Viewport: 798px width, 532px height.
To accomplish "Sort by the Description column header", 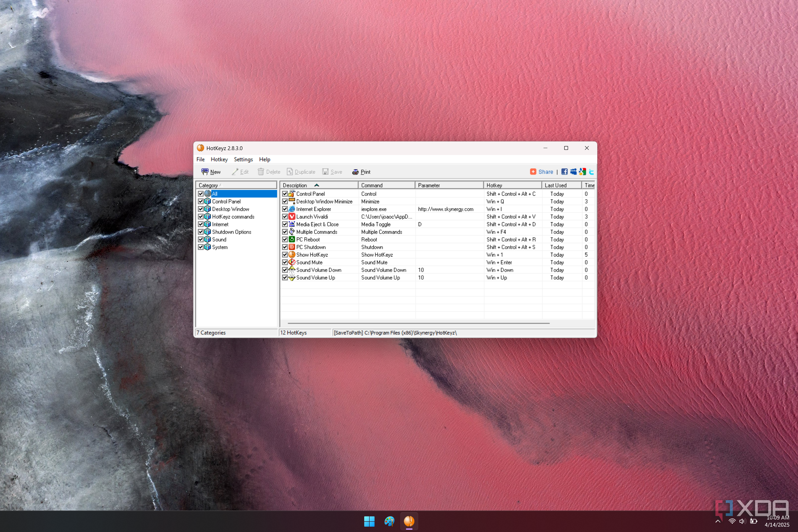I will (319, 185).
